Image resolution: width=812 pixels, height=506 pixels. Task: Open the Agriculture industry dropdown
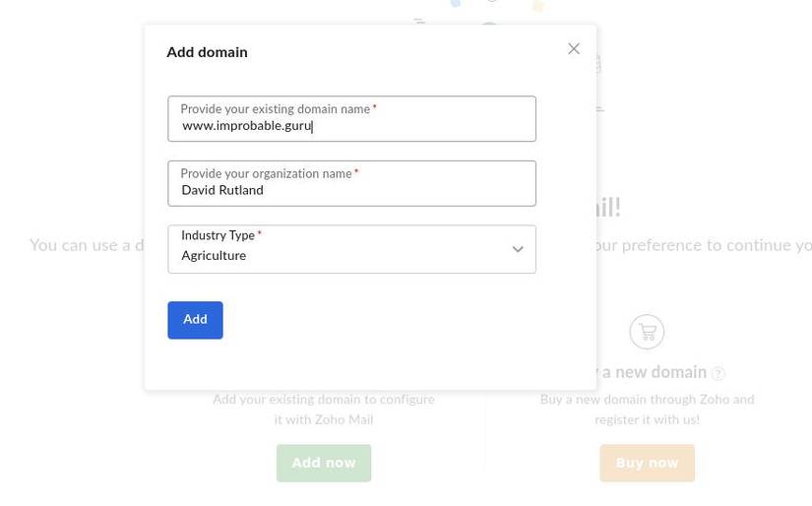pos(335,255)
